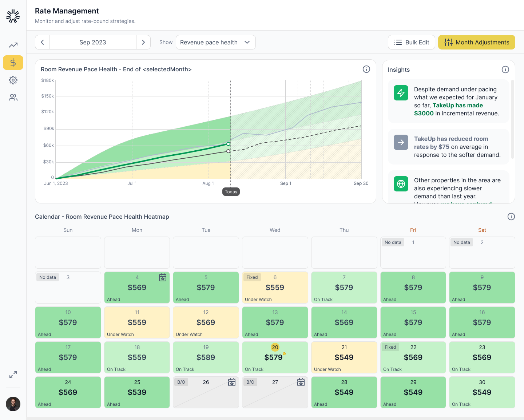Click the Bulk Edit button
Viewport: 524px width, 420px height.
412,42
